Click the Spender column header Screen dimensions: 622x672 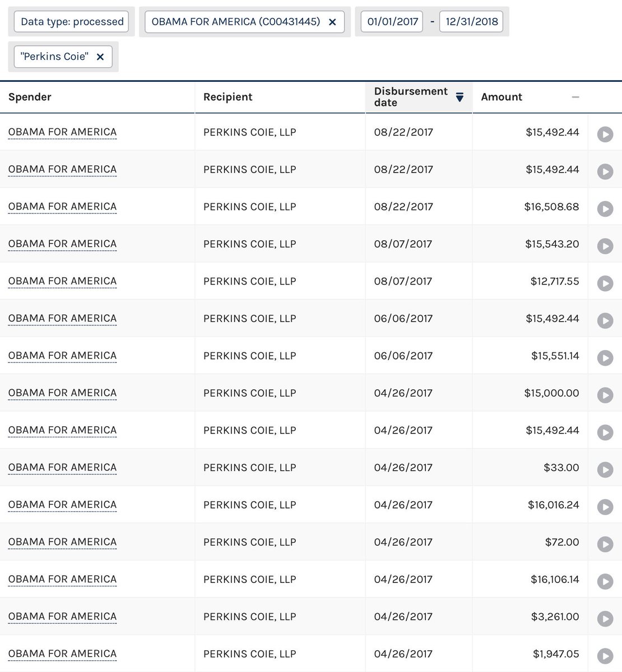point(30,97)
